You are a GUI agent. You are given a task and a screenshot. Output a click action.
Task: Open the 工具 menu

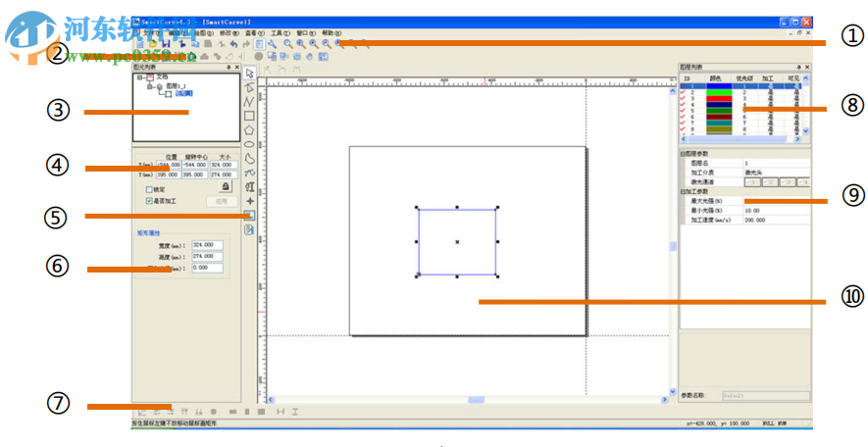(x=281, y=33)
